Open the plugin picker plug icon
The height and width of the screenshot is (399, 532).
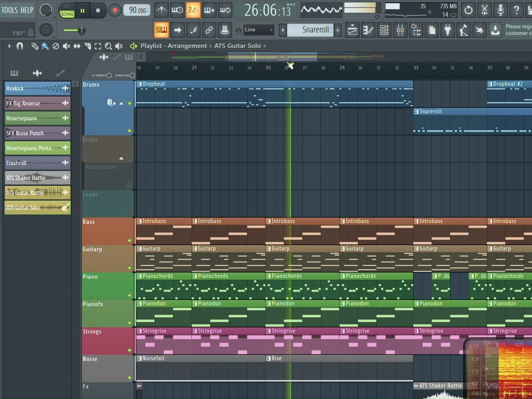click(448, 30)
